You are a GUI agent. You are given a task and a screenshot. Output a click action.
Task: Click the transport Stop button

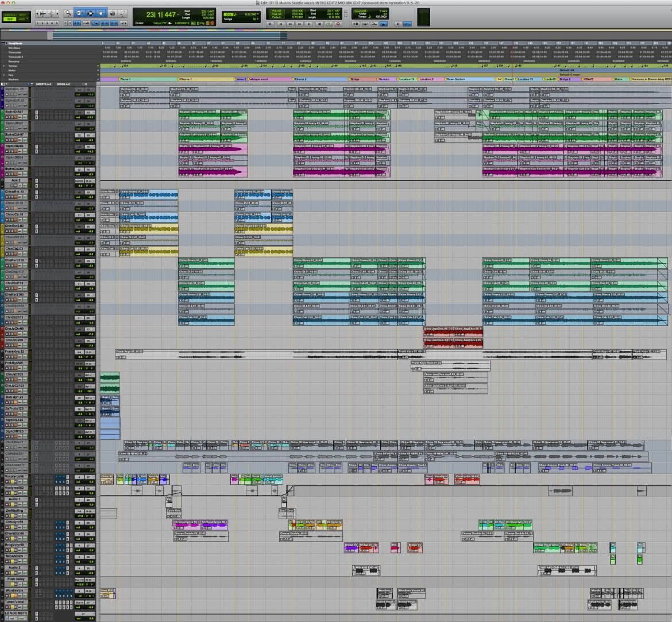(319, 24)
